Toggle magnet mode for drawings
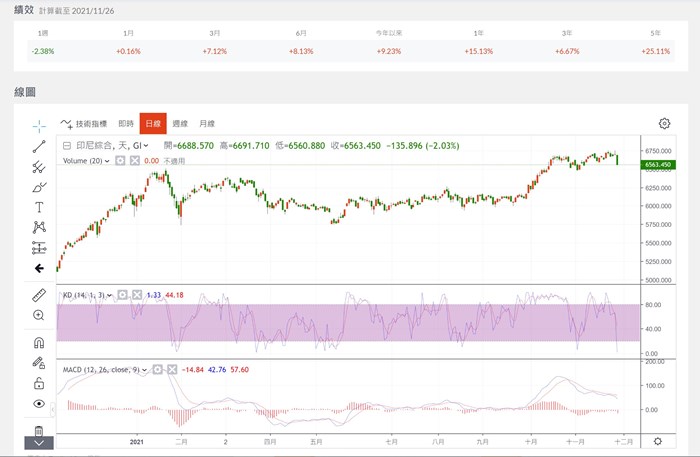 (x=39, y=343)
